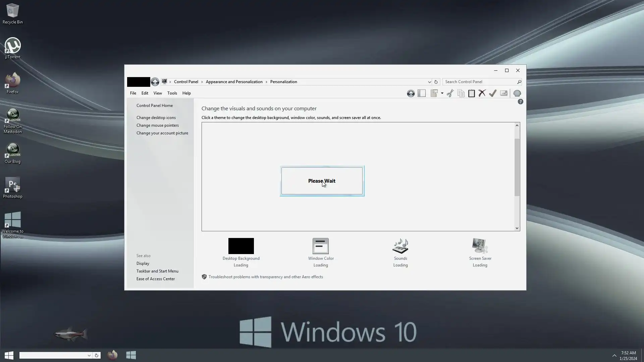Click the shell icon in toolbar
The width and height of the screenshot is (644, 362).
coord(517,93)
